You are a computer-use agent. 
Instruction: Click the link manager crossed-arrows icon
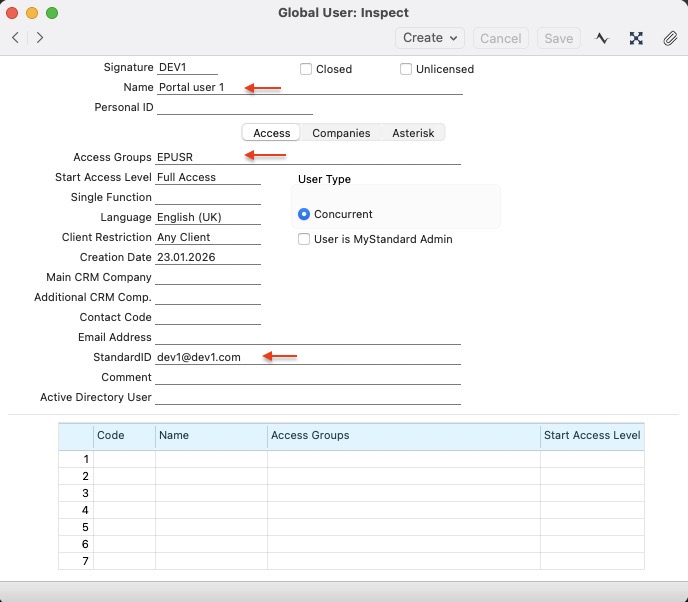pos(636,38)
